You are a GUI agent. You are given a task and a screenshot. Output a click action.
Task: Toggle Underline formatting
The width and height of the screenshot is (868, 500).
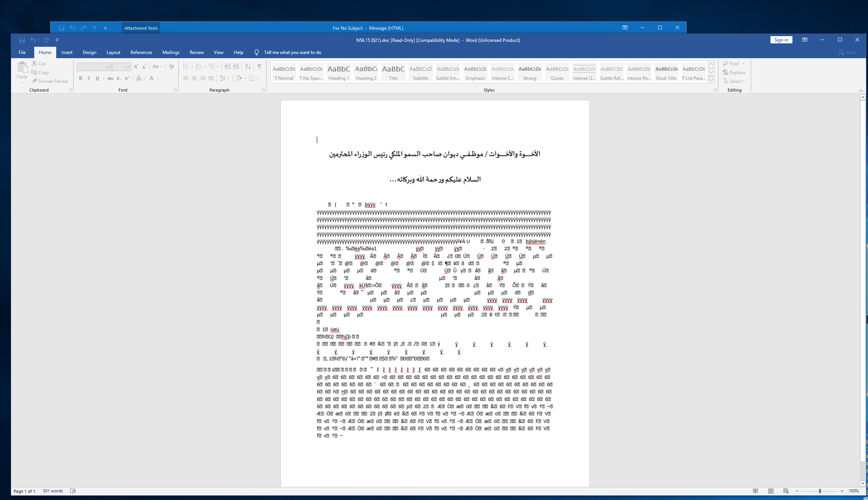coord(97,78)
